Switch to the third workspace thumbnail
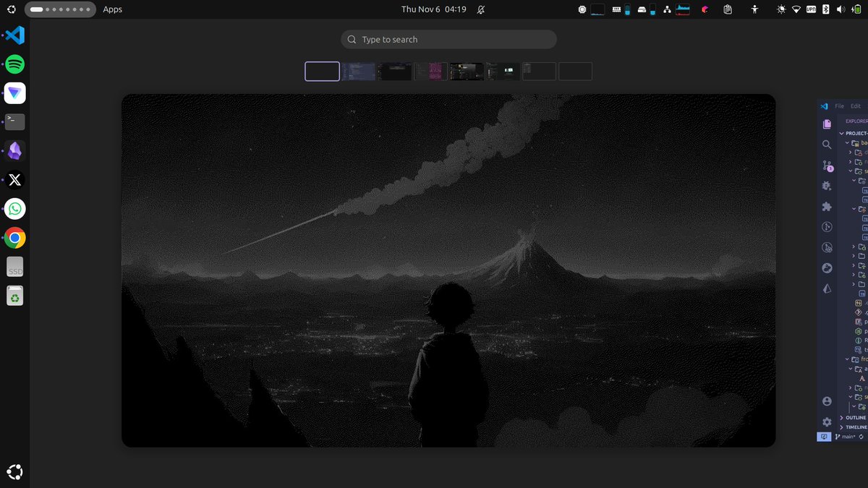This screenshot has width=868, height=488. [394, 71]
